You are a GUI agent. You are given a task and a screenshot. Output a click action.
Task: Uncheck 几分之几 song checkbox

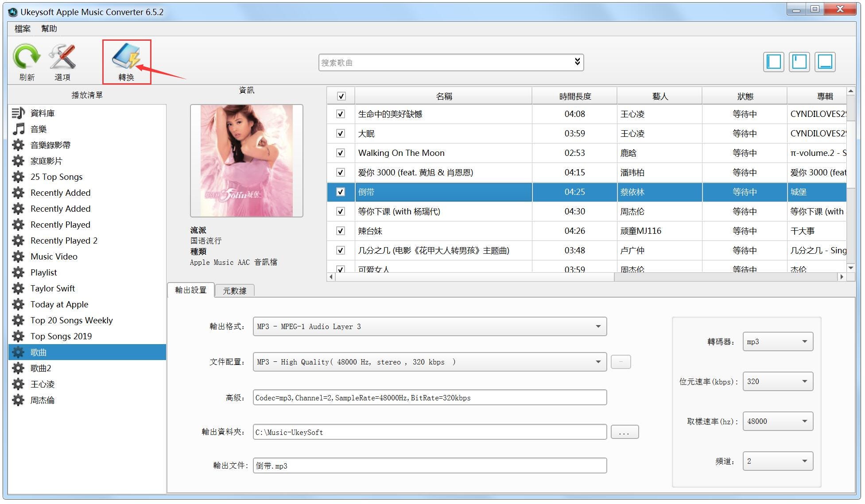click(x=340, y=250)
